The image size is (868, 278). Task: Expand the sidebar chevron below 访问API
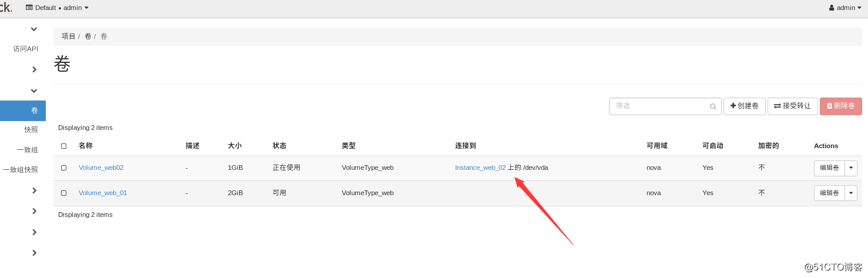pos(34,69)
